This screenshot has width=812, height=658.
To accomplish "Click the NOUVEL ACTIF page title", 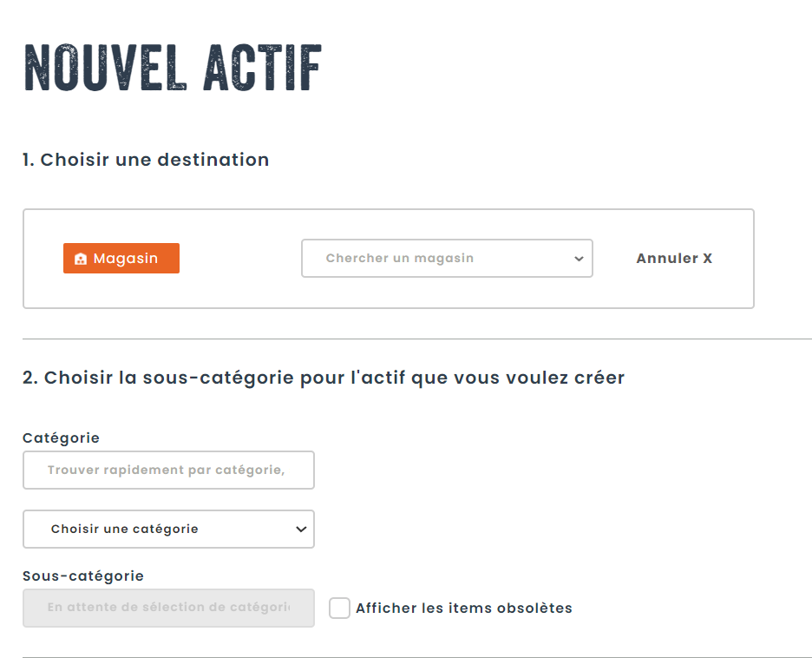I will click(173, 68).
